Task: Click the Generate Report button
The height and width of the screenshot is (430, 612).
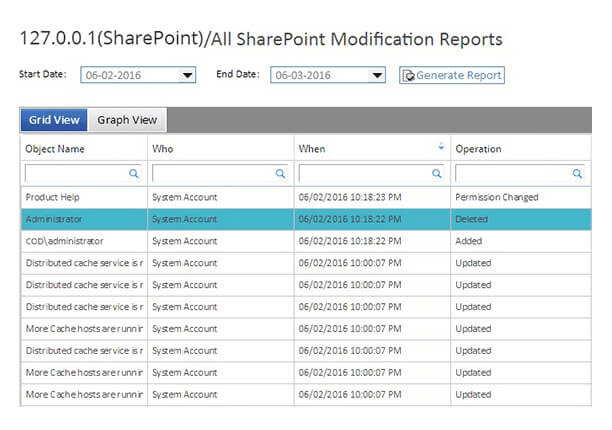Action: (452, 75)
